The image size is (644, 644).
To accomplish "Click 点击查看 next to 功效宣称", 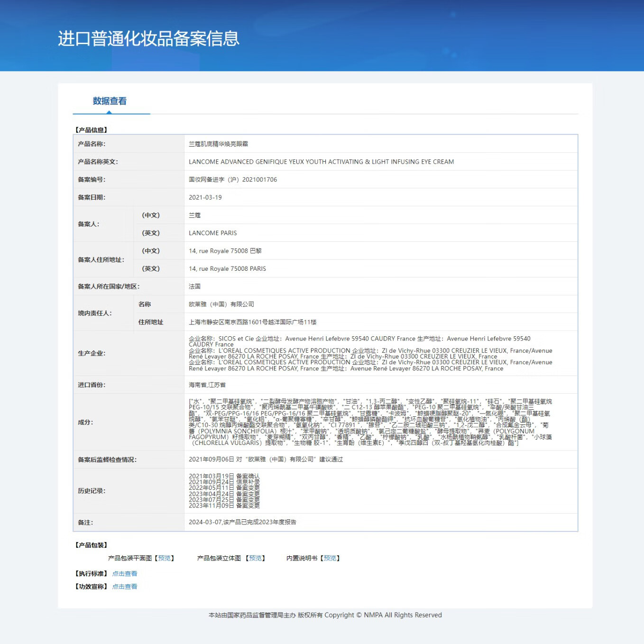I will (124, 586).
